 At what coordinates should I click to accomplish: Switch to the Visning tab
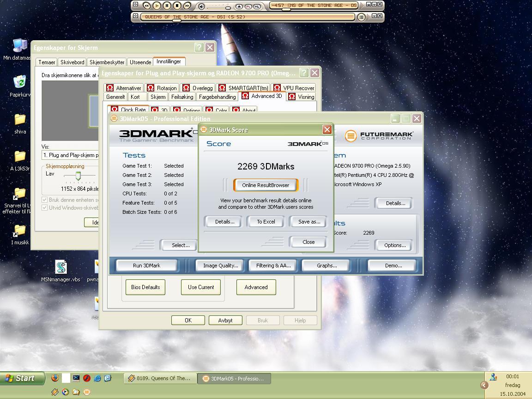point(301,97)
